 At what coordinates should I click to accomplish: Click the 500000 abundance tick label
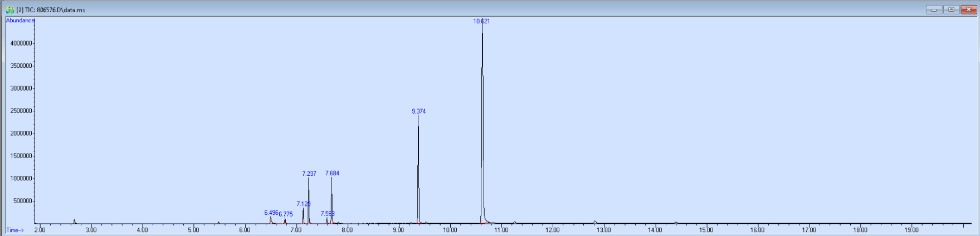pyautogui.click(x=22, y=201)
